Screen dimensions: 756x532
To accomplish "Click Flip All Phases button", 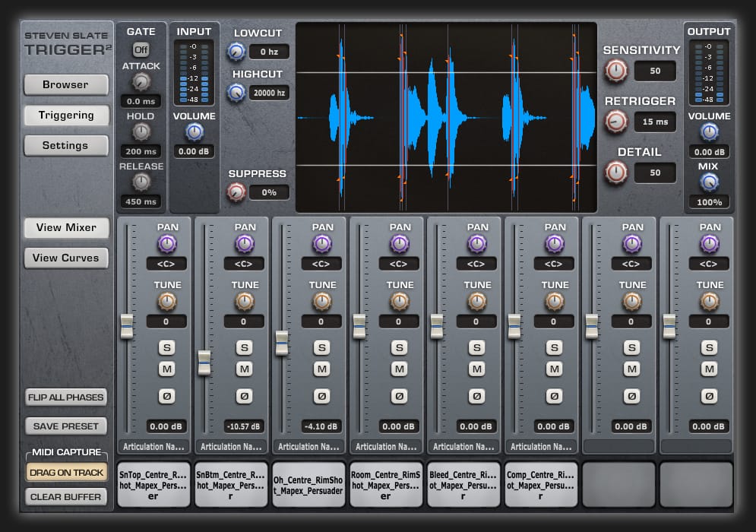I will pos(66,397).
